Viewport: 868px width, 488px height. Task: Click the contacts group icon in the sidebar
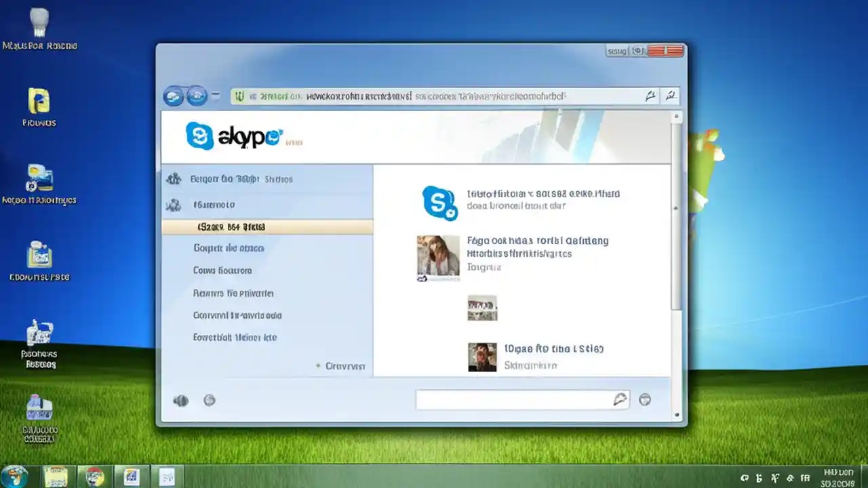173,178
